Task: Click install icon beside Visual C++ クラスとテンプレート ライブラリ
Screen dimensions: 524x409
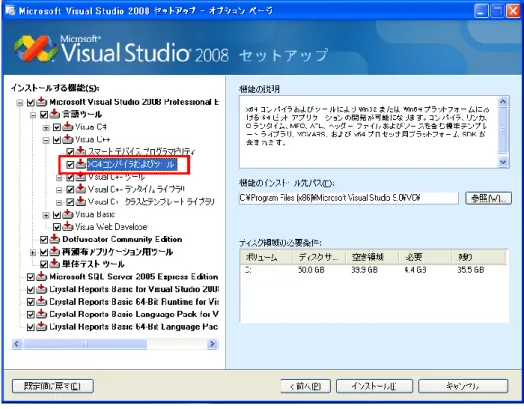Action: [x=81, y=201]
